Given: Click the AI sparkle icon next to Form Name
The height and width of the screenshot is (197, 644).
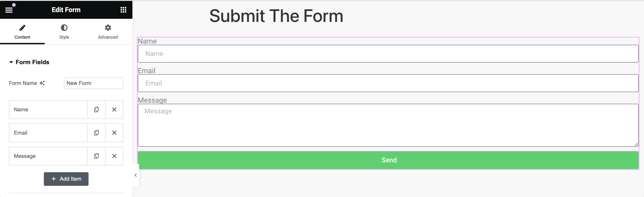Looking at the screenshot, I should click(x=42, y=83).
